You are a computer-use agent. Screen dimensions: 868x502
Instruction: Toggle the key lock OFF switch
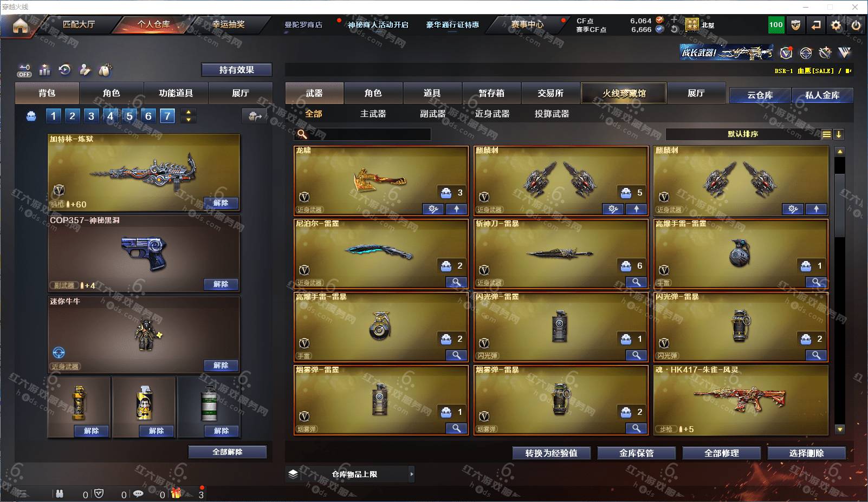[24, 70]
